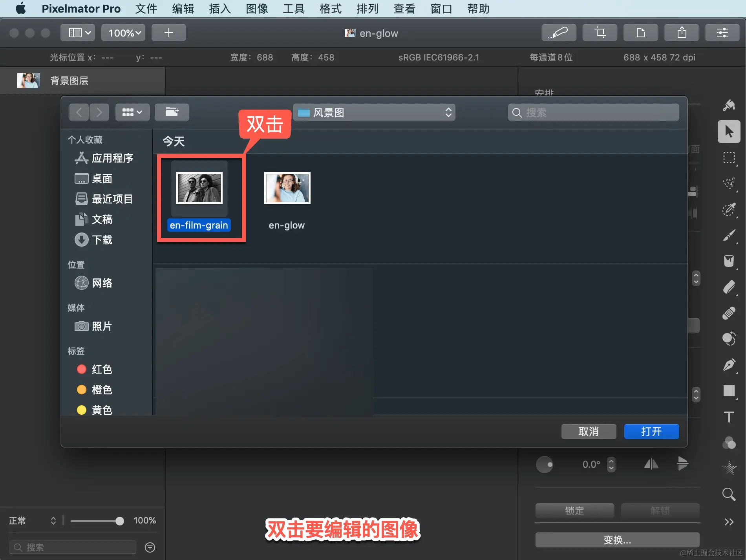Open the Zoom magnifier tool
746x560 pixels.
click(729, 494)
